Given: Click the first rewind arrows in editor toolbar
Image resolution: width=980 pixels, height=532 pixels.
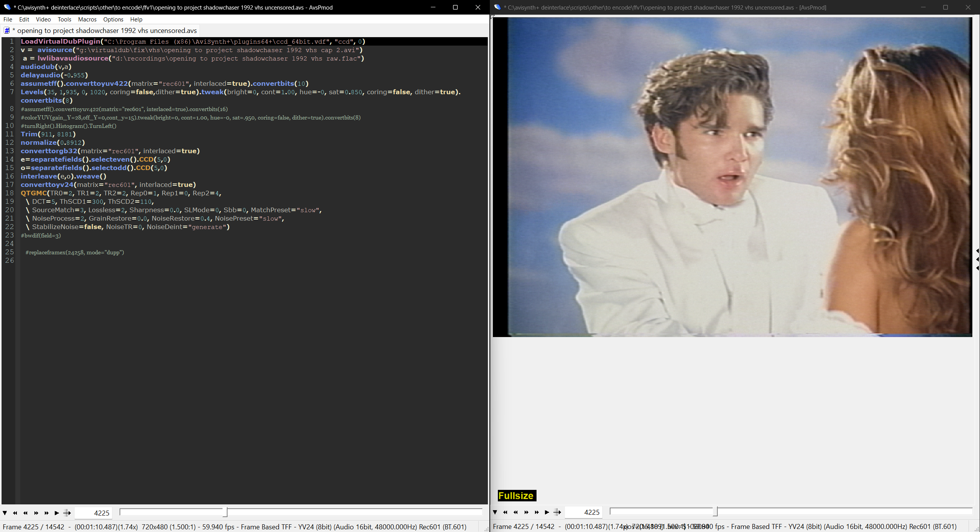Looking at the screenshot, I should tap(15, 513).
